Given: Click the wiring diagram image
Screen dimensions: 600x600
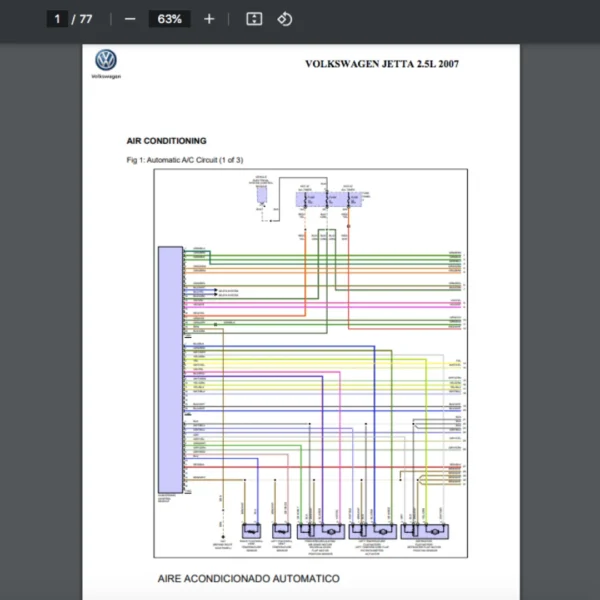Looking at the screenshot, I should coord(310,363).
